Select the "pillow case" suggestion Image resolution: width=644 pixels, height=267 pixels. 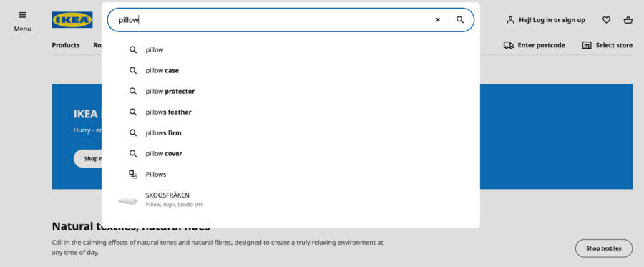[x=291, y=71]
